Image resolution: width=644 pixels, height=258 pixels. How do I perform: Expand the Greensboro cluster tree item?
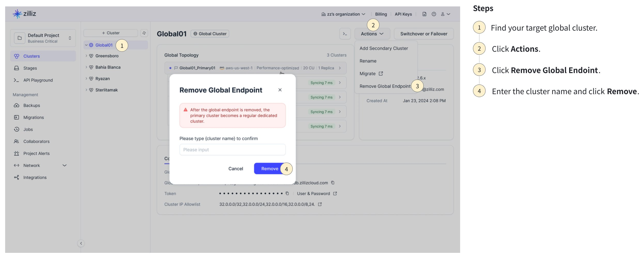[x=86, y=56]
